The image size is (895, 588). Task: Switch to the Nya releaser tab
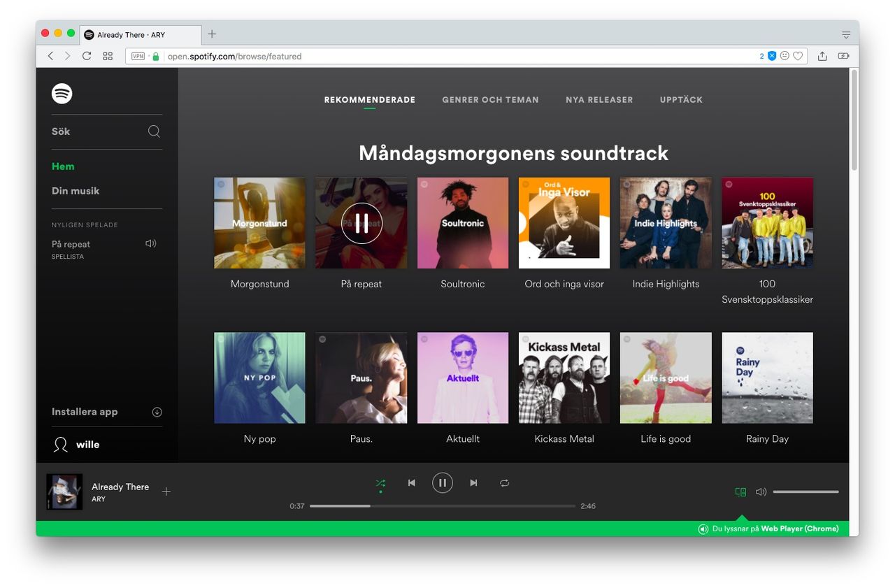(x=599, y=100)
